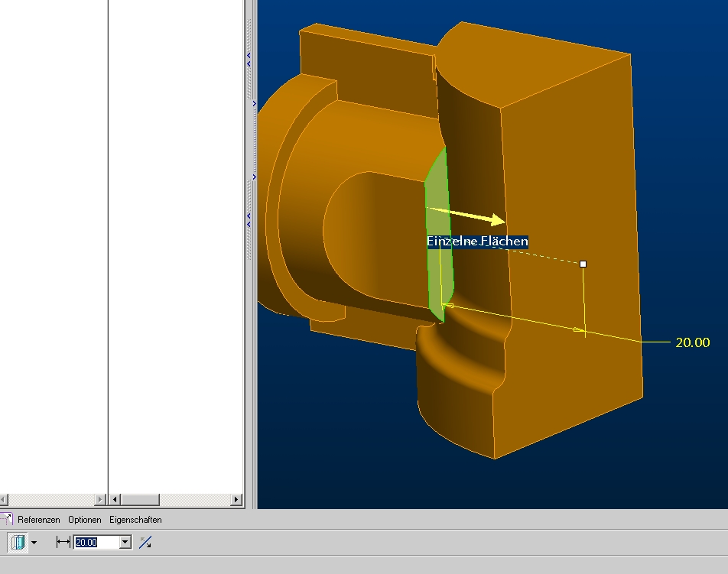The width and height of the screenshot is (728, 574).
Task: Click the second column's horizontal scrollbar thumb
Action: pyautogui.click(x=140, y=500)
